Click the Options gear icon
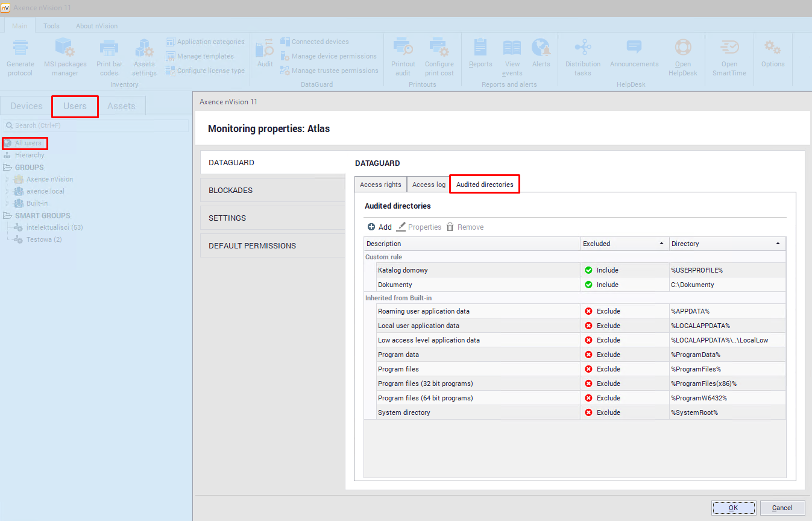812x521 pixels. pyautogui.click(x=772, y=48)
